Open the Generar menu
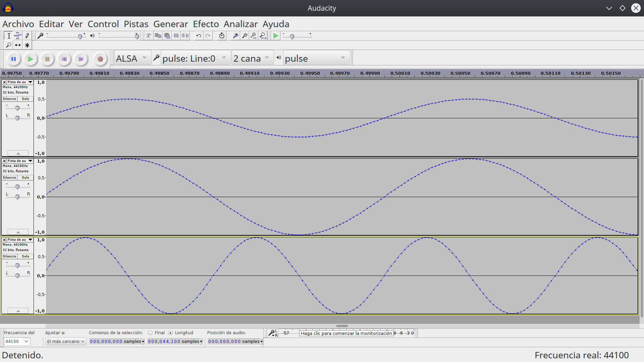The image size is (644, 362). [x=171, y=24]
